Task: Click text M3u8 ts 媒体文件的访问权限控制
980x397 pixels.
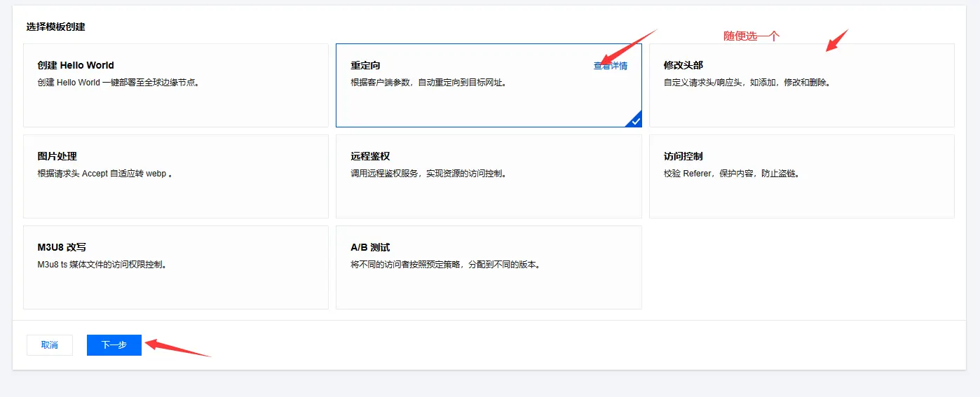Action: tap(102, 264)
